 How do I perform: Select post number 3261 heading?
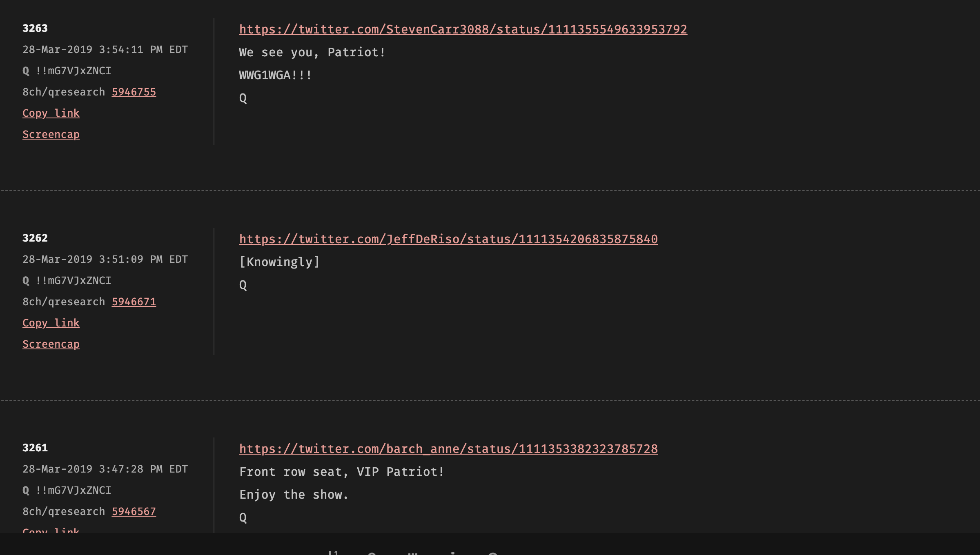pos(35,448)
